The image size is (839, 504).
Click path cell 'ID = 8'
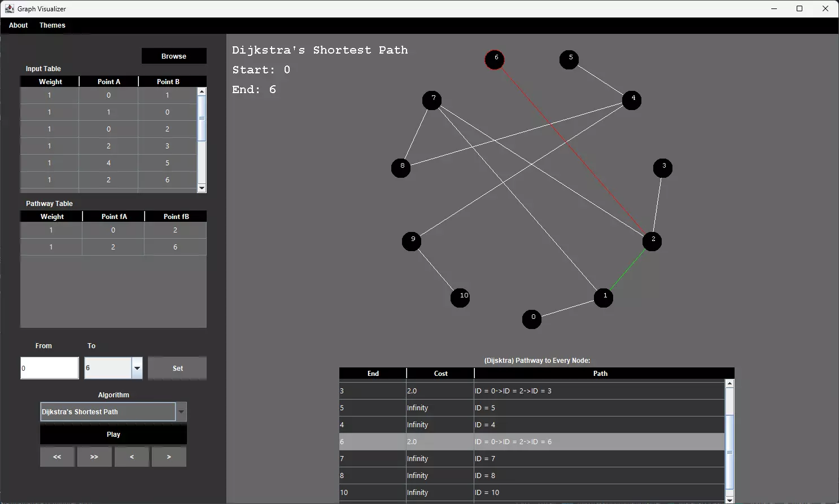point(599,475)
